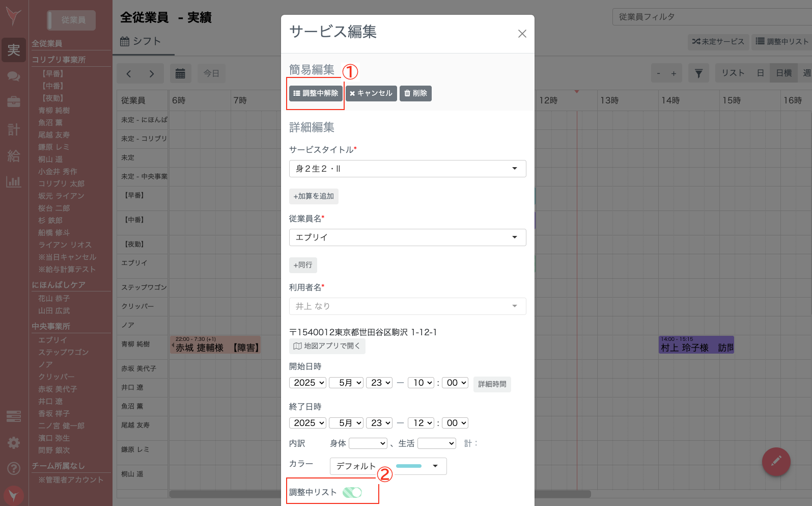Click 地図アプリで開く map button
This screenshot has height=506, width=812.
point(327,346)
